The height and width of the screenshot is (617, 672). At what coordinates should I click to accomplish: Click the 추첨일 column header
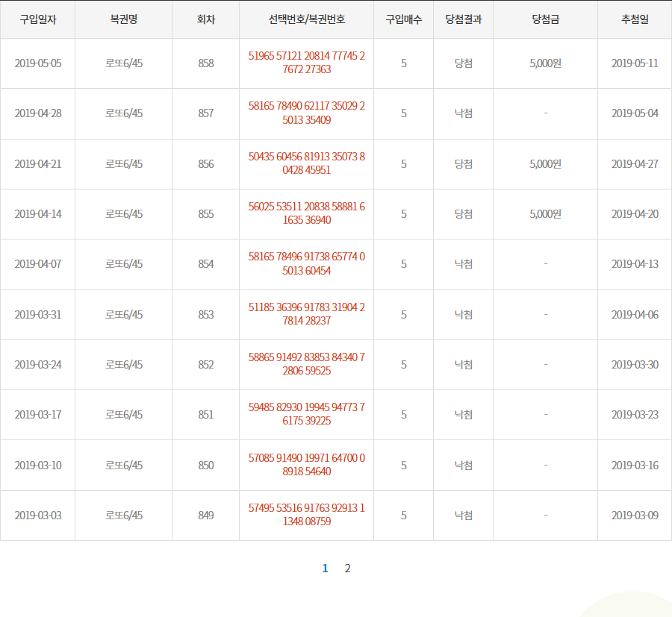click(635, 19)
